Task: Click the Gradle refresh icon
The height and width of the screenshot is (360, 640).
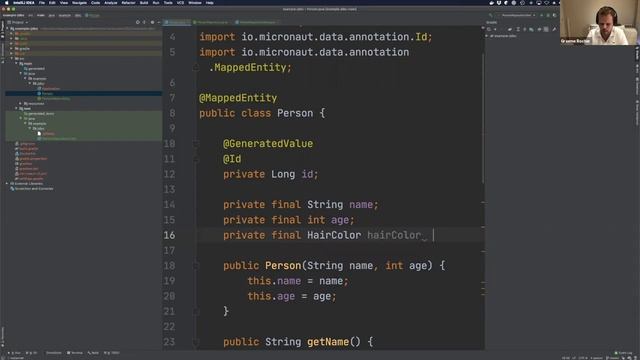Action: point(489,29)
